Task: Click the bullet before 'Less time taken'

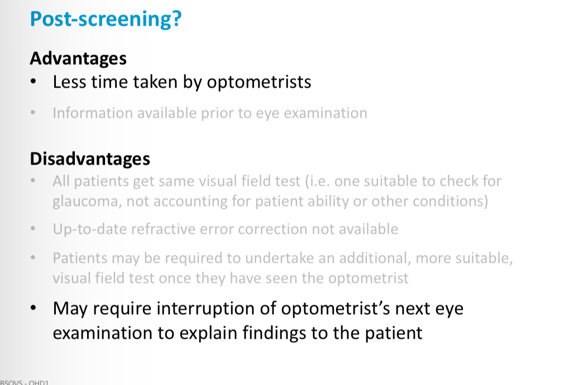Action: pos(34,81)
